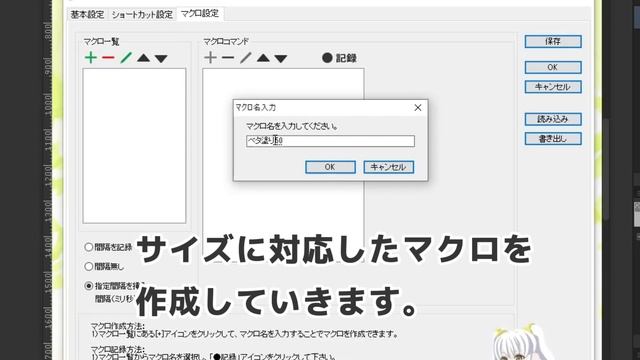
Task: Click OK in settings window right panel
Action: point(553,67)
